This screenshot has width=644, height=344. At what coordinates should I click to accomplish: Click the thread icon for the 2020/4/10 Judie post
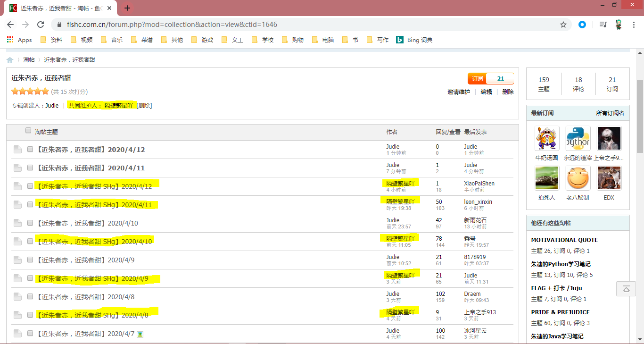point(17,223)
